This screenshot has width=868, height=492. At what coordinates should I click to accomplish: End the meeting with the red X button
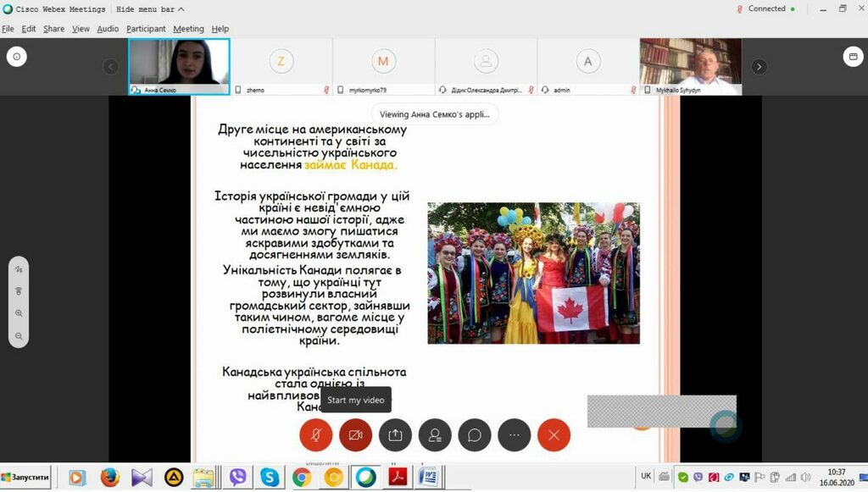coord(554,434)
